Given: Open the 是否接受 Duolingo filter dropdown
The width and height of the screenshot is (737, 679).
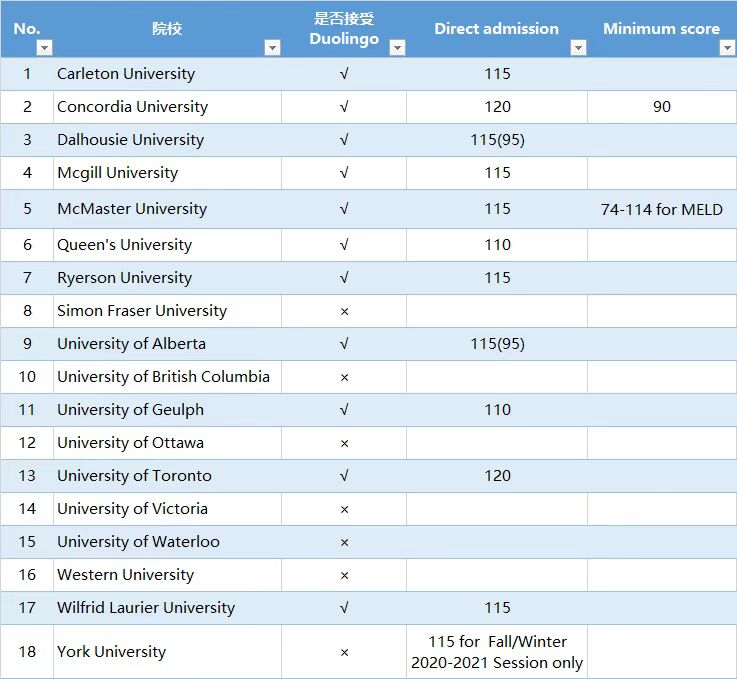Looking at the screenshot, I should [x=398, y=47].
